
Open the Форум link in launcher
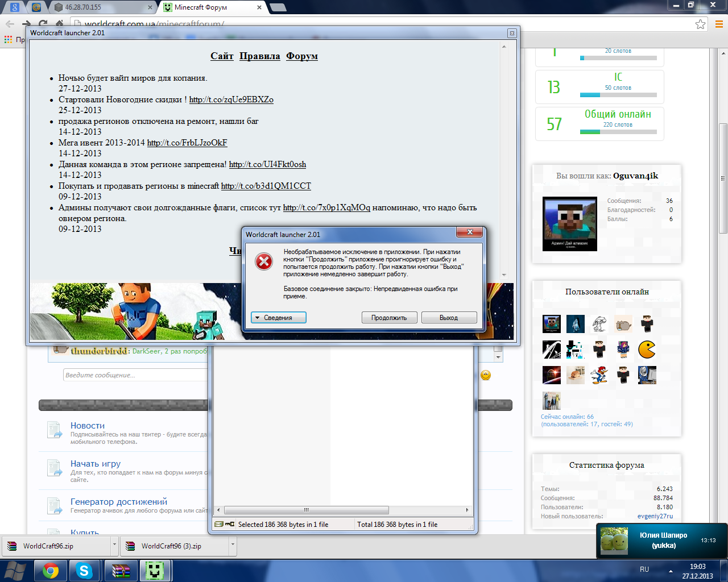coord(302,56)
